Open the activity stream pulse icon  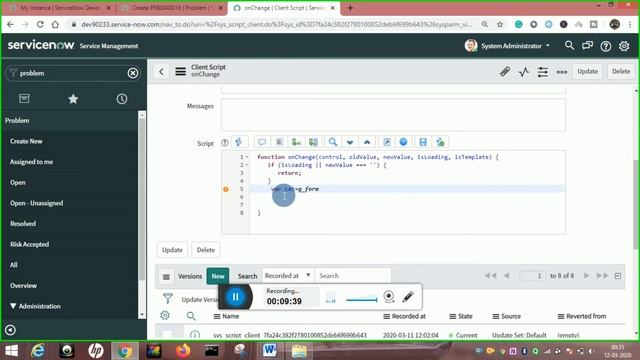pyautogui.click(x=524, y=72)
